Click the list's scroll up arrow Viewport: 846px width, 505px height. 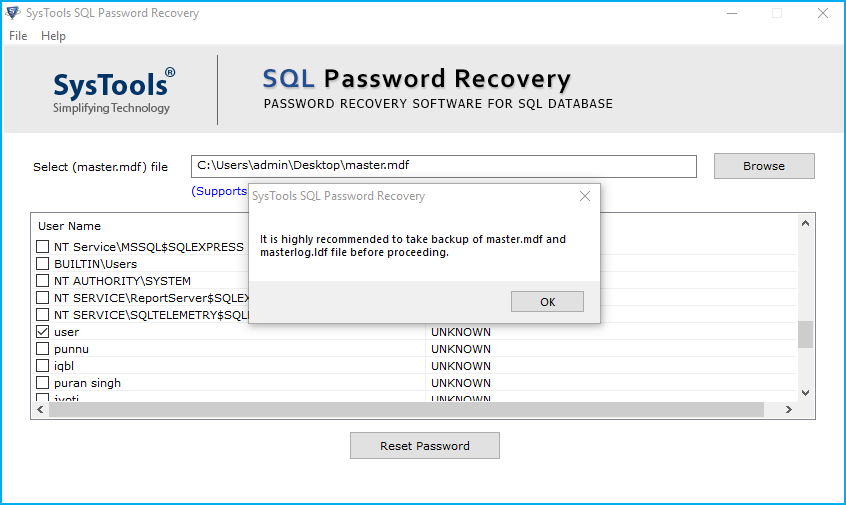[806, 223]
